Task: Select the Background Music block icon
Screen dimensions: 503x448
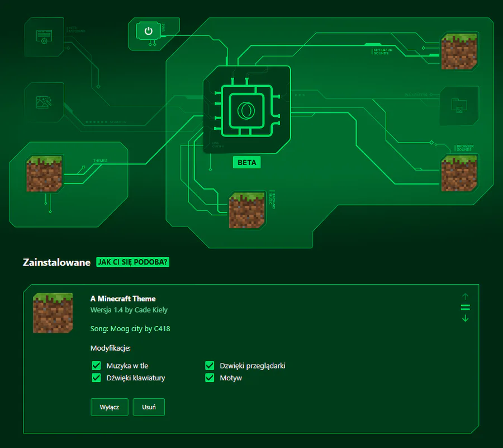Action: 247,210
